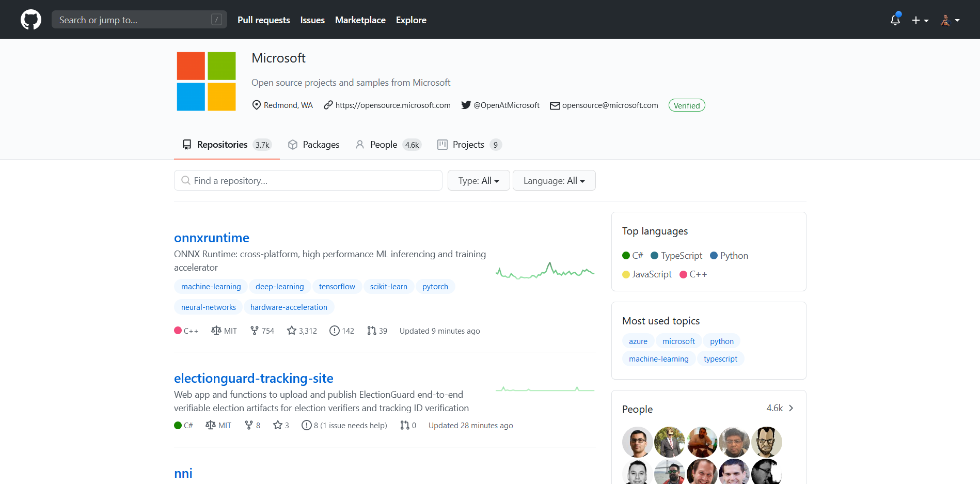The width and height of the screenshot is (980, 484).
Task: Open the GitHub home logo
Action: coord(31,20)
